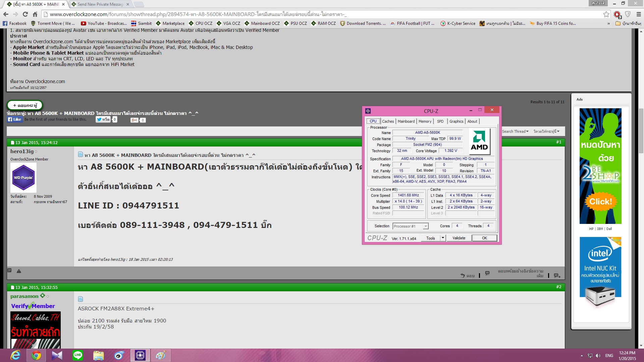The height and width of the screenshot is (362, 644).
Task: Switch to the Mainboard tab in CPU-Z
Action: click(406, 121)
